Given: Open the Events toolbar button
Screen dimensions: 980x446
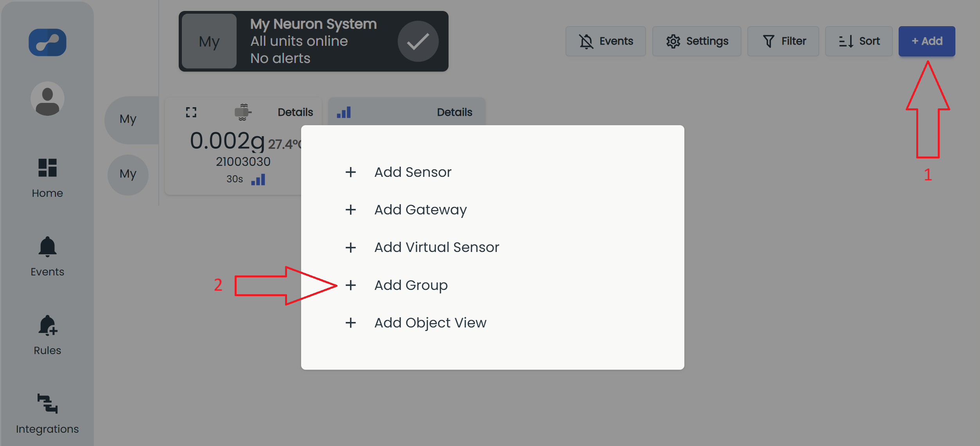Looking at the screenshot, I should point(606,41).
